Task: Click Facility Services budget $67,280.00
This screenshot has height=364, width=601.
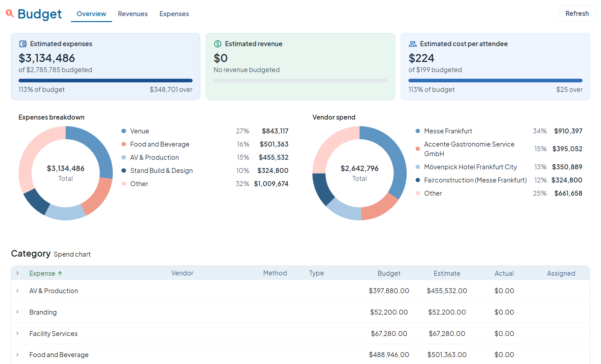Action: tap(389, 334)
